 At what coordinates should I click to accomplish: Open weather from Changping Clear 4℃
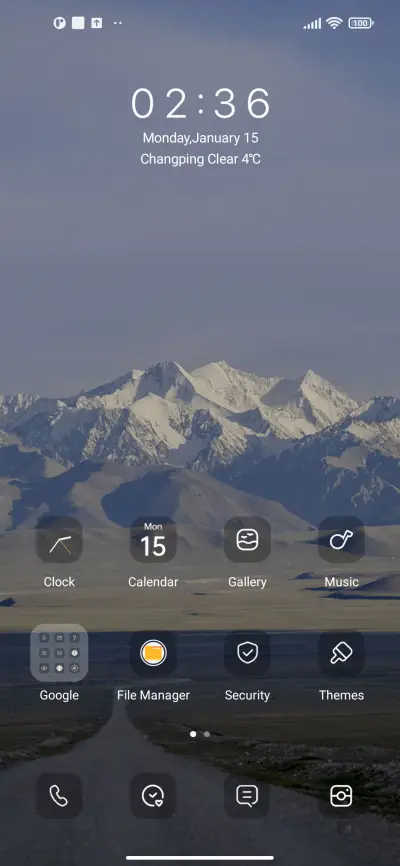click(201, 160)
